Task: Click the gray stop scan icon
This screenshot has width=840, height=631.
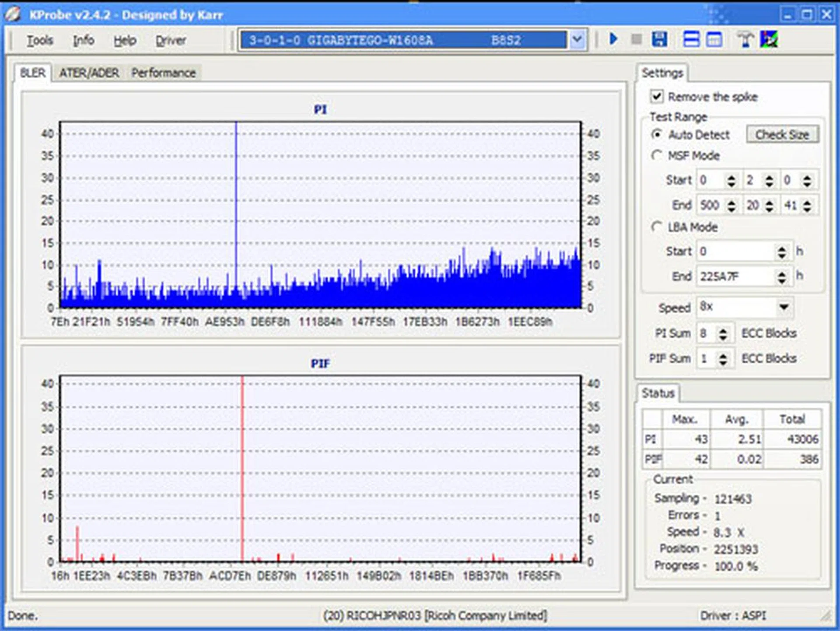Action: (637, 39)
